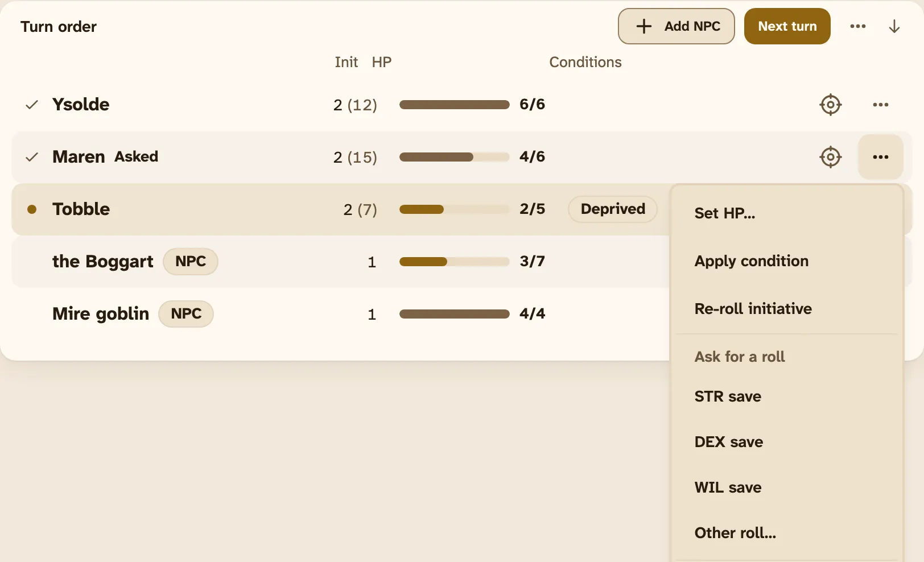Toggle the checkmark beside Maren
The height and width of the screenshot is (562, 924).
[32, 157]
